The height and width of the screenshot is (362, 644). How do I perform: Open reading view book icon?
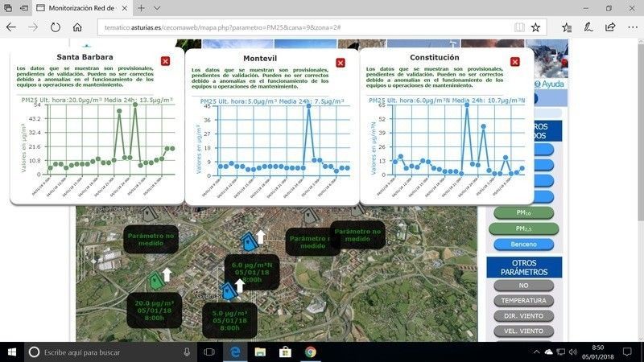tap(519, 27)
